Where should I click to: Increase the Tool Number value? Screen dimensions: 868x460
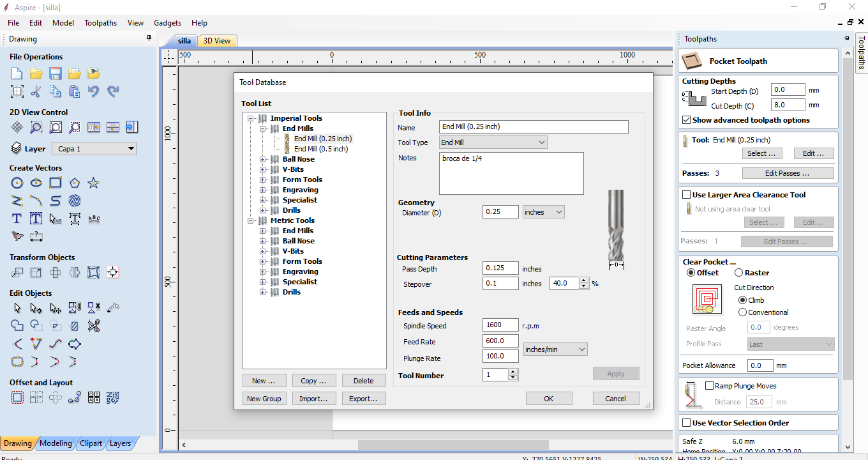pyautogui.click(x=513, y=372)
